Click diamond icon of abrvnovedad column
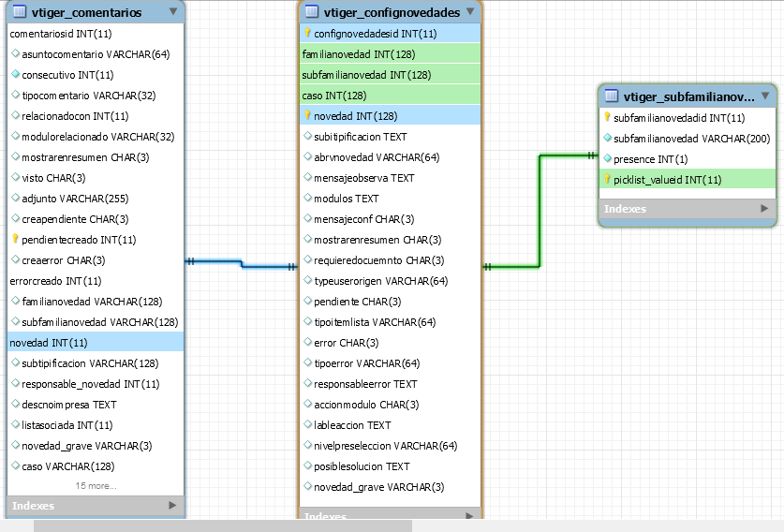The image size is (784, 532). pyautogui.click(x=308, y=156)
